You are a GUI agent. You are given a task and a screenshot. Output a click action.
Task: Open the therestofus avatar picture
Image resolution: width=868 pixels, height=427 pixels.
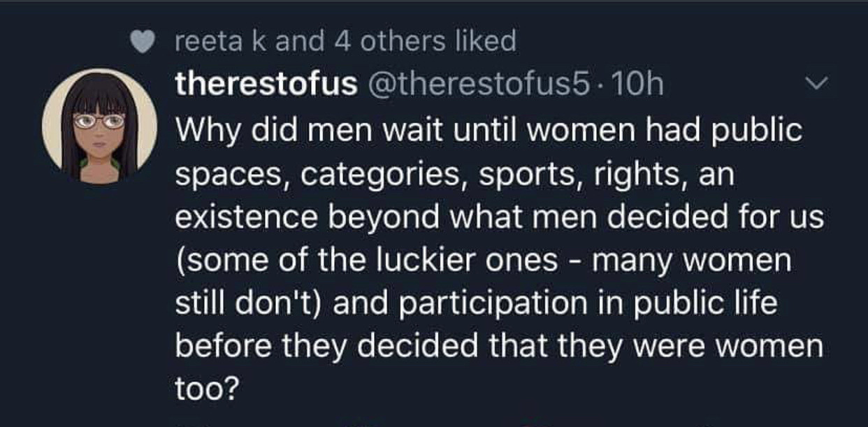pyautogui.click(x=100, y=126)
